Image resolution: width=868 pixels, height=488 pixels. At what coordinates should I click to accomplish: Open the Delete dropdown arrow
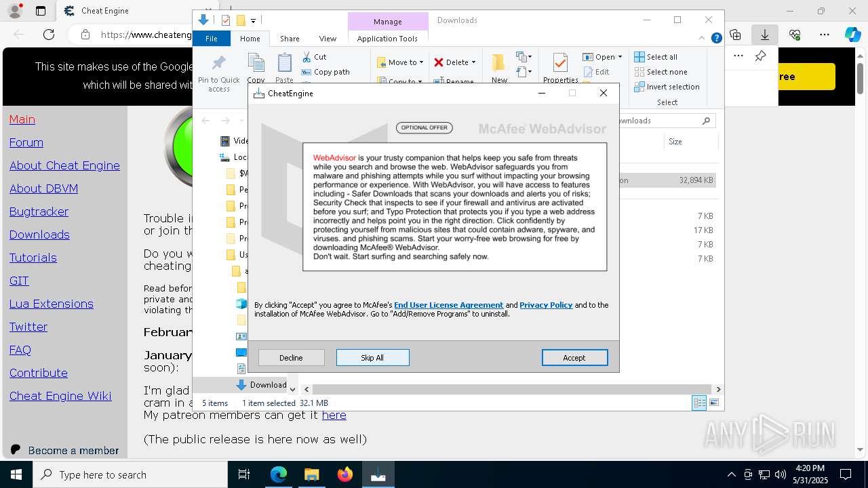(473, 62)
